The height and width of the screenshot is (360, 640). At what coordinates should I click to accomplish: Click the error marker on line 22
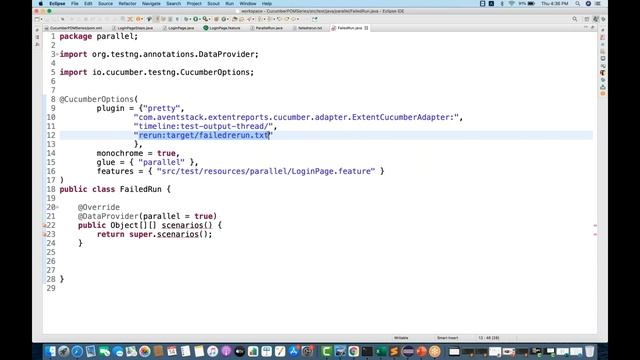click(44, 225)
